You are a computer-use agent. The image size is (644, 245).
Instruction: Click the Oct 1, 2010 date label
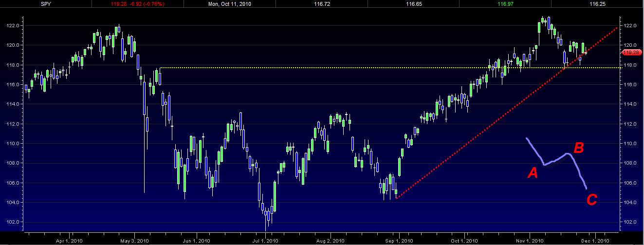(465, 241)
